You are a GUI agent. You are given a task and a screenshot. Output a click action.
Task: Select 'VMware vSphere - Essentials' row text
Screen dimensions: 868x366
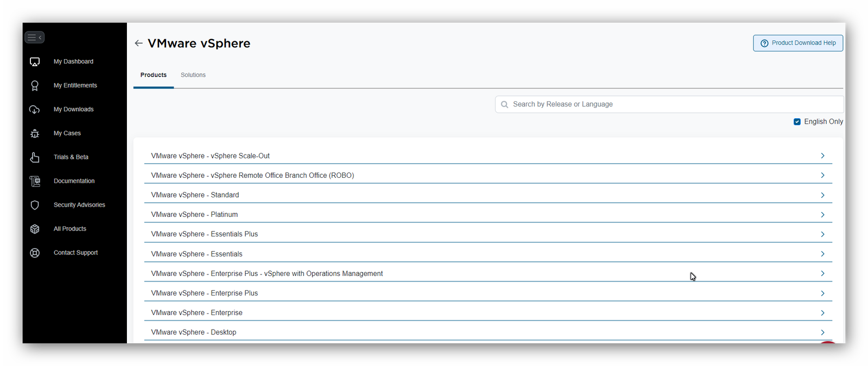(x=197, y=254)
